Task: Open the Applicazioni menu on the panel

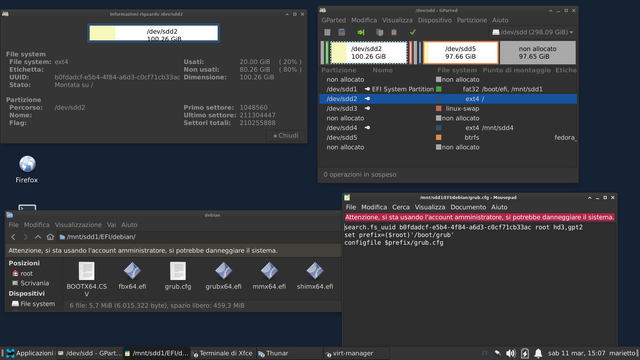Action: [29, 353]
